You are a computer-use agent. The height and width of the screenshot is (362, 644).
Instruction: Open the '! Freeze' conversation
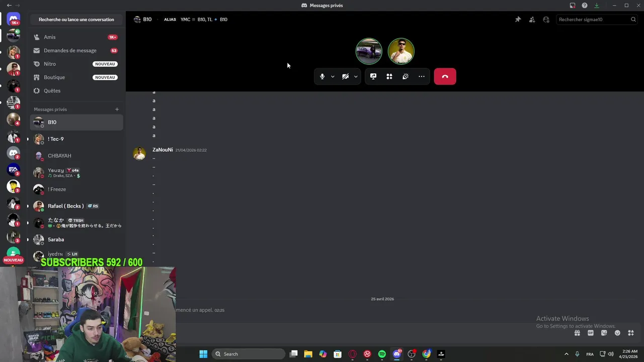(76, 189)
